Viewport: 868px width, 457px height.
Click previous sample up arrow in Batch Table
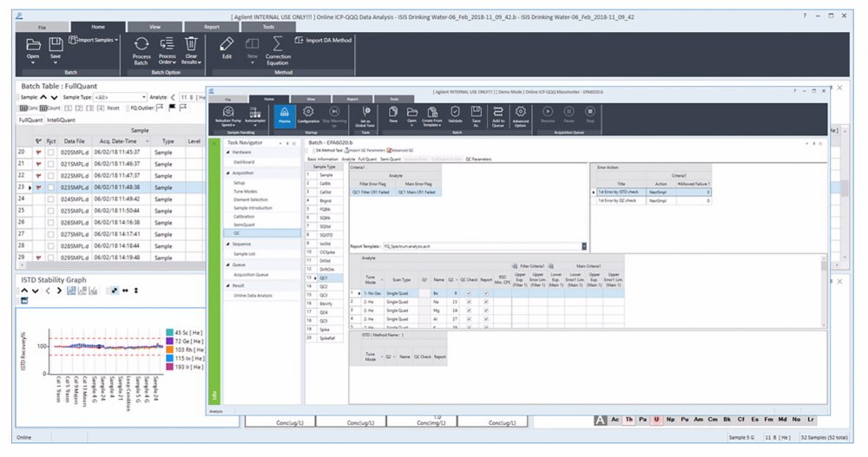pyautogui.click(x=43, y=97)
